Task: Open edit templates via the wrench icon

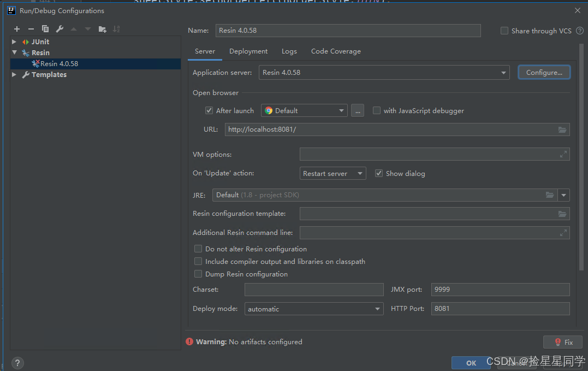Action: pyautogui.click(x=60, y=29)
